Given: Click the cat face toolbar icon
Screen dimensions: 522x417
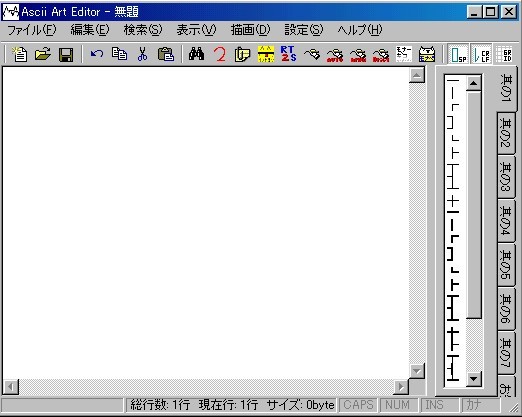Looking at the screenshot, I should (427, 54).
